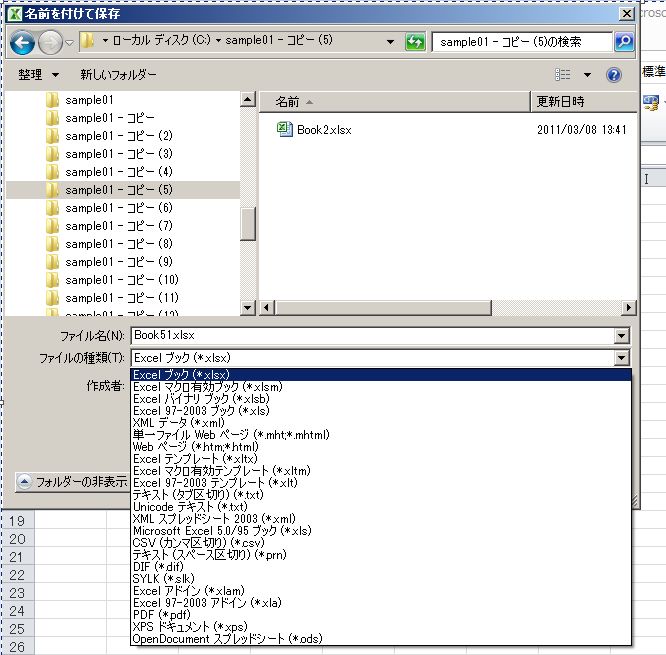Click file list horizontal scrollbar right arrow
This screenshot has height=655, width=666.
(629, 307)
